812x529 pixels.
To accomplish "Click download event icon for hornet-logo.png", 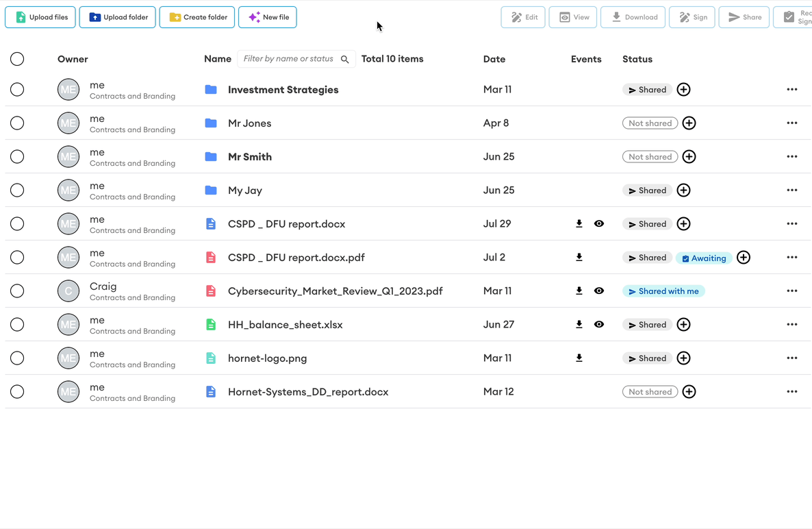I will pyautogui.click(x=579, y=358).
